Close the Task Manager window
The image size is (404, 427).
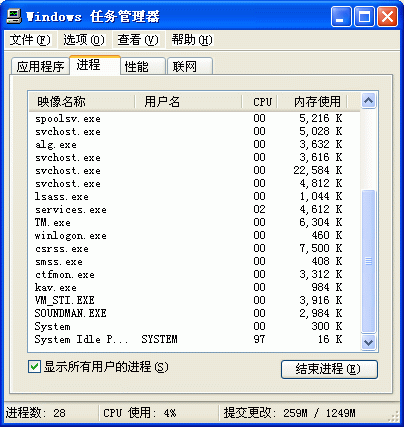(387, 17)
